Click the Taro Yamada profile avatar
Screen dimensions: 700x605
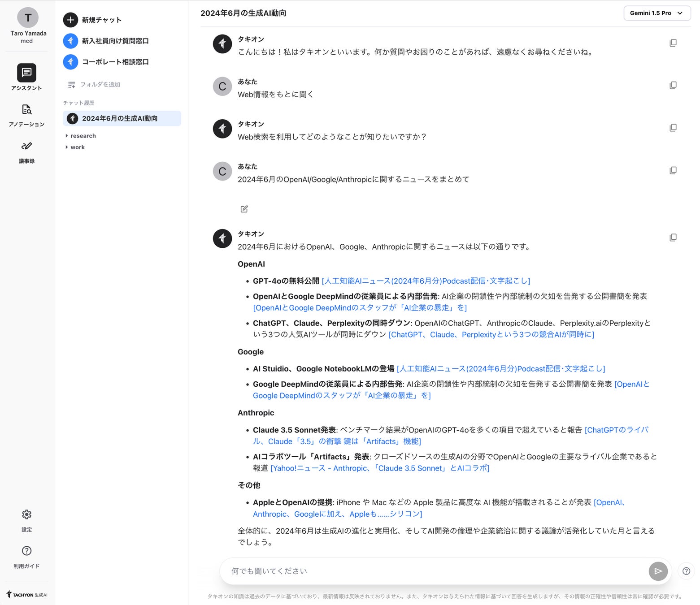point(28,18)
